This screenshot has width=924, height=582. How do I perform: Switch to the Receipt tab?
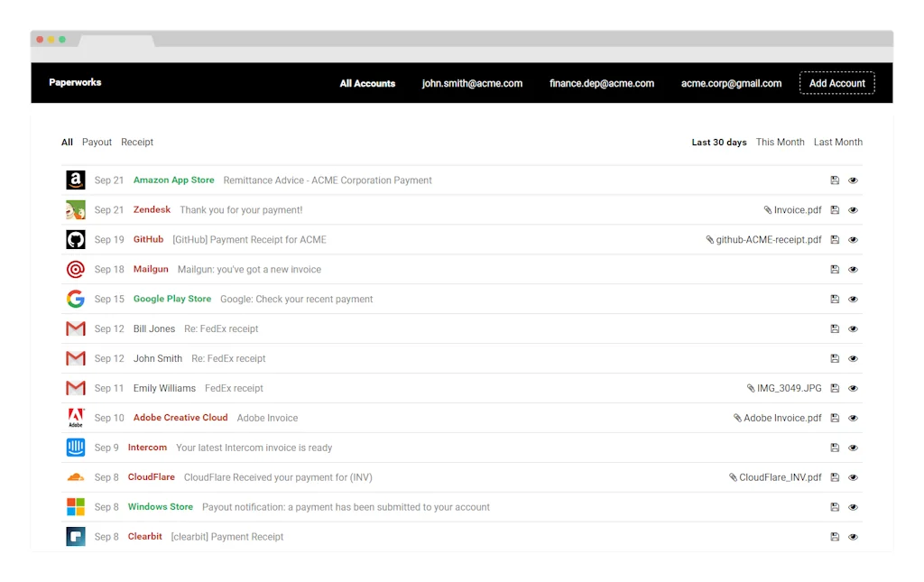(137, 142)
